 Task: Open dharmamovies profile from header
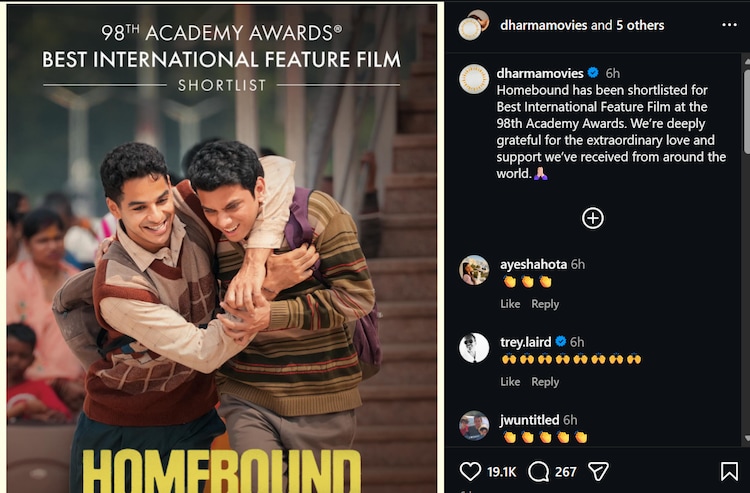point(543,25)
